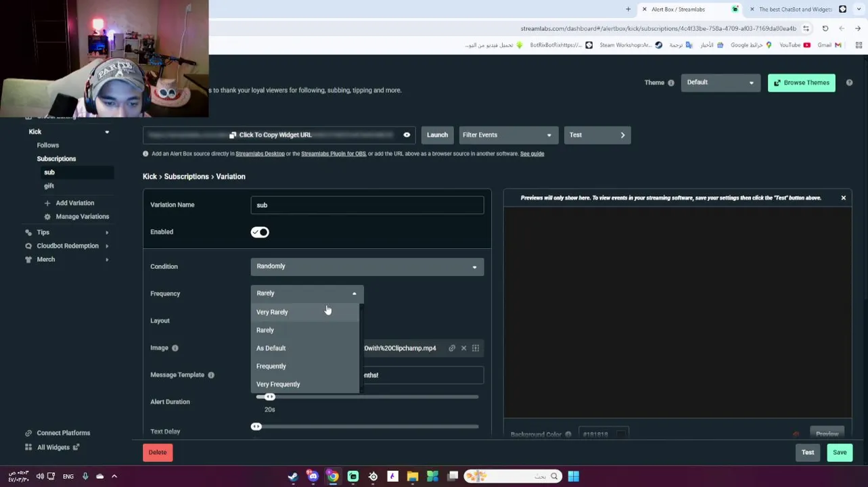868x487 pixels.
Task: Click the Text Delay slider handle
Action: coord(256,427)
